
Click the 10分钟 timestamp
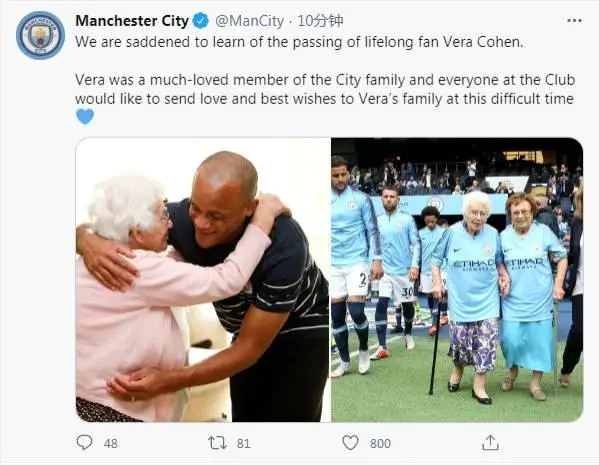[x=320, y=21]
